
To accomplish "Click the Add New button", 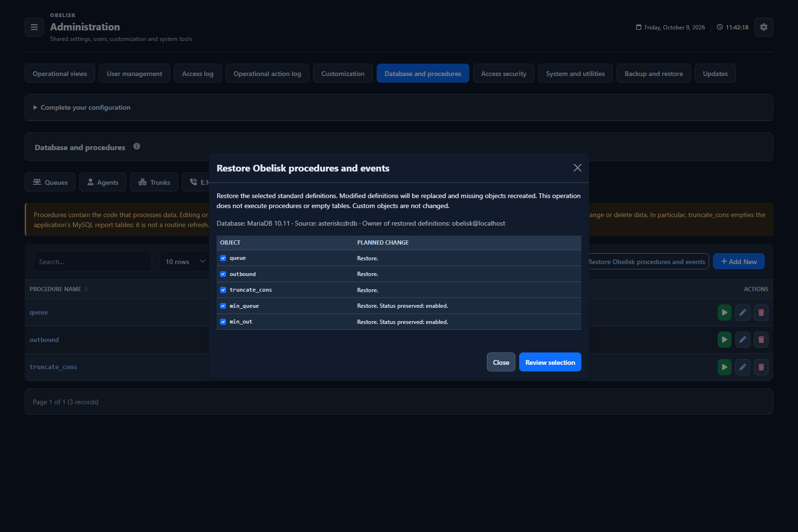I will (x=739, y=261).
